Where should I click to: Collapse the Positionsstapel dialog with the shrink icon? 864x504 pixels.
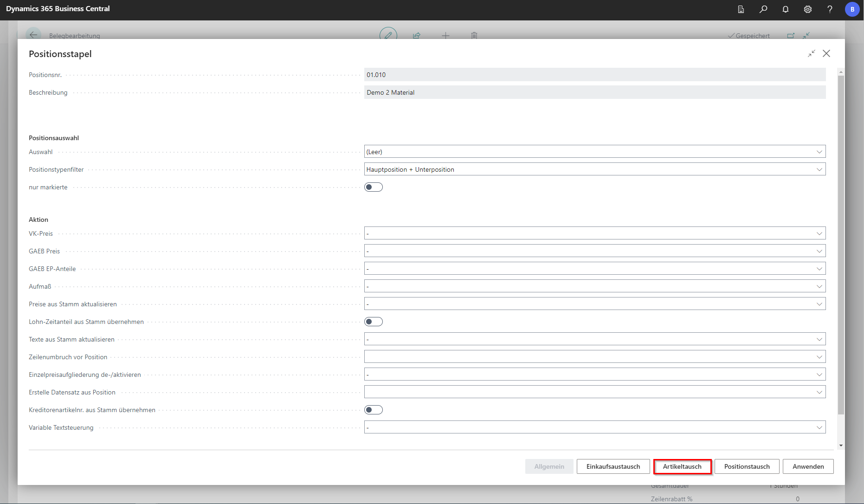tap(811, 54)
